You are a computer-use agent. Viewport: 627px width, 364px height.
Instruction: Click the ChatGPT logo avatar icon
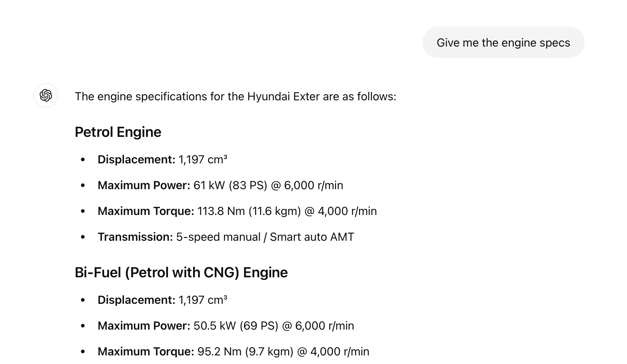coord(46,95)
